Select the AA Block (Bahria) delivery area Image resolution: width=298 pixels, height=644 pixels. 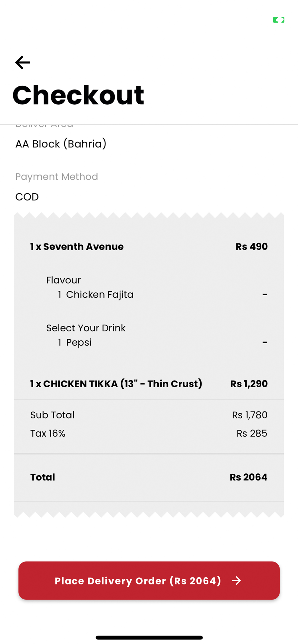(x=61, y=144)
